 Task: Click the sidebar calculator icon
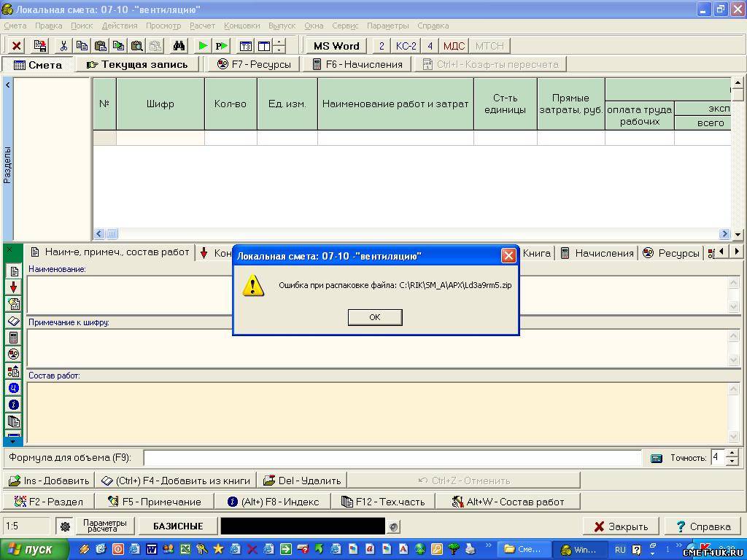[14, 338]
